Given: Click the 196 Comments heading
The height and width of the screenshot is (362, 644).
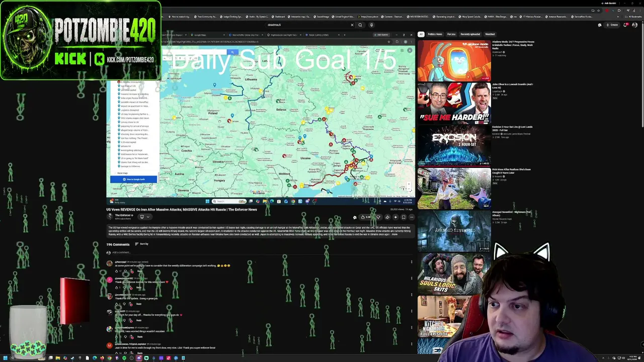Looking at the screenshot, I should (118, 244).
